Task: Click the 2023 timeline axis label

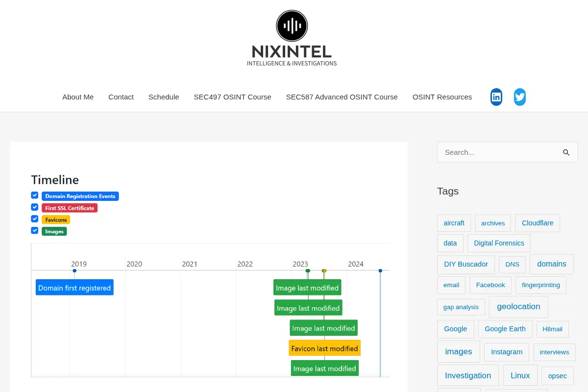Action: point(300,264)
